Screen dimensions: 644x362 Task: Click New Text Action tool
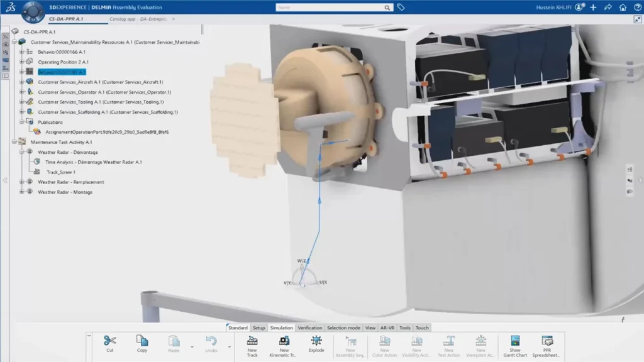(x=448, y=346)
